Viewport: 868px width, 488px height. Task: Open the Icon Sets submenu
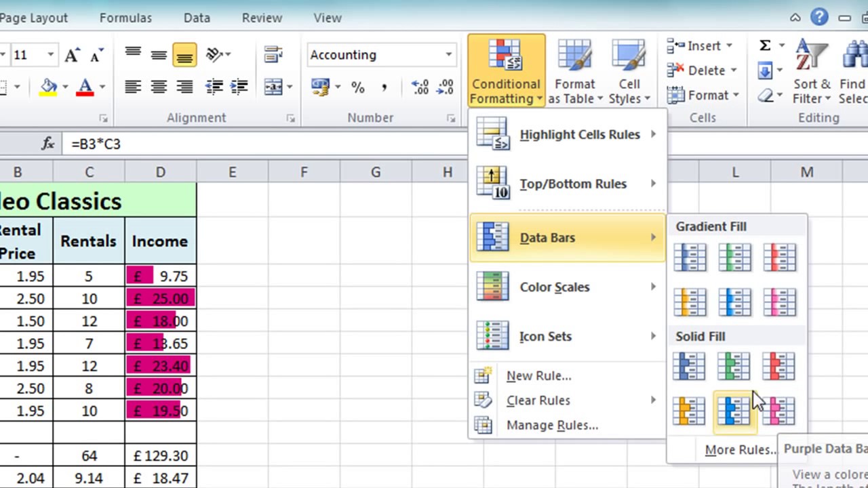pos(567,336)
